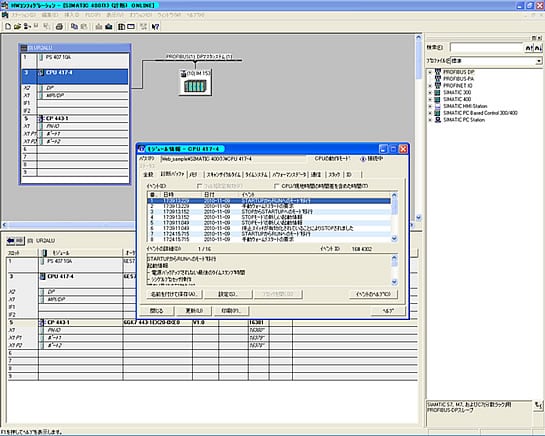Click the Help button at dialog bottom right

tap(388, 310)
